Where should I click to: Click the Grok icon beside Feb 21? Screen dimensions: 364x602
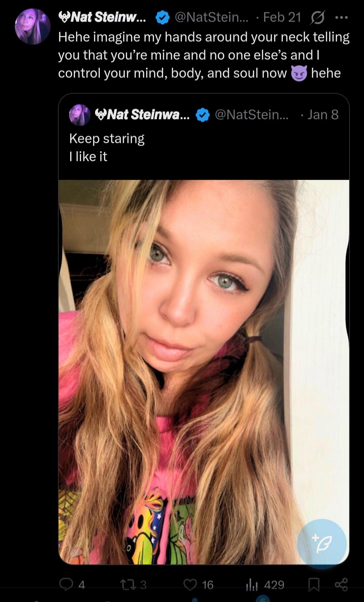[317, 18]
